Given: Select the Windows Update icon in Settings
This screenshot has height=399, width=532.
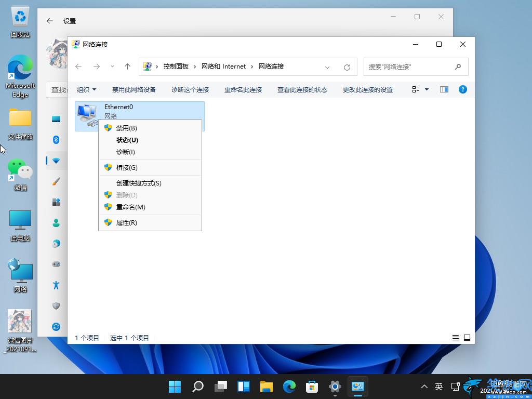Looking at the screenshot, I should [x=56, y=326].
